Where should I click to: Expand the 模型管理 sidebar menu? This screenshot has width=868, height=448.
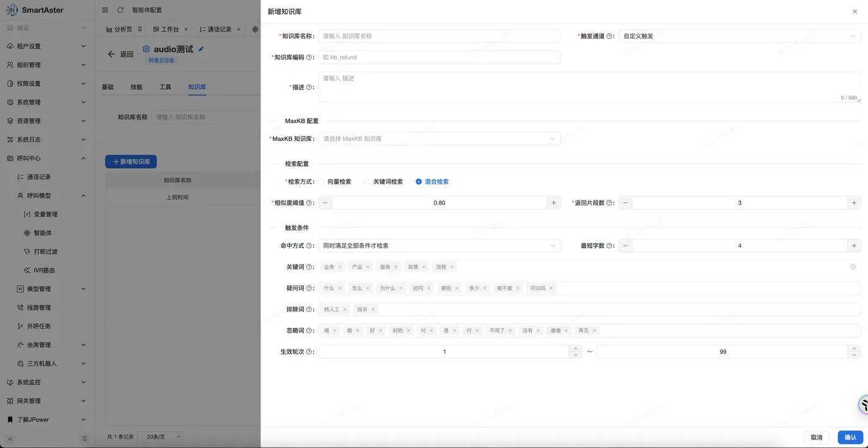tap(46, 289)
